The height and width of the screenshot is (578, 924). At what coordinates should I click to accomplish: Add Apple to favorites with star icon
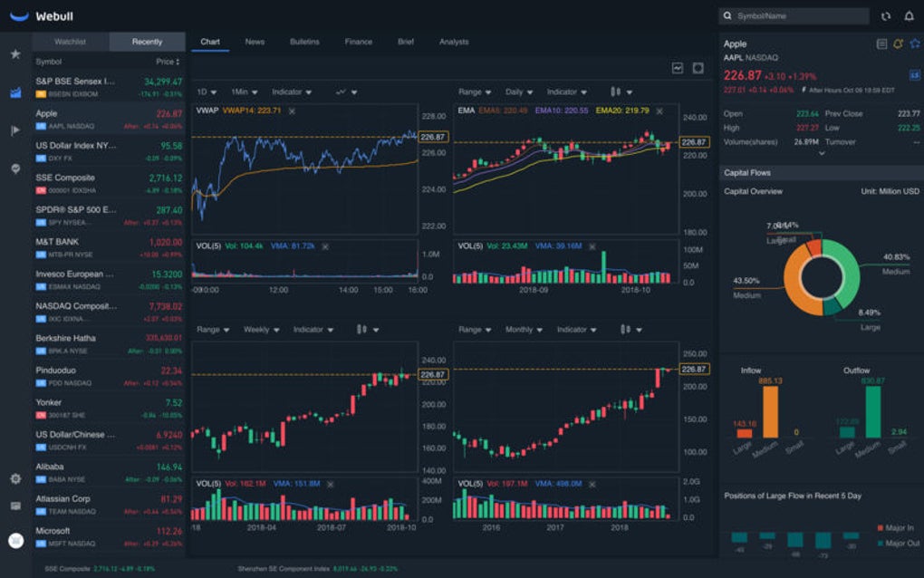[x=915, y=43]
